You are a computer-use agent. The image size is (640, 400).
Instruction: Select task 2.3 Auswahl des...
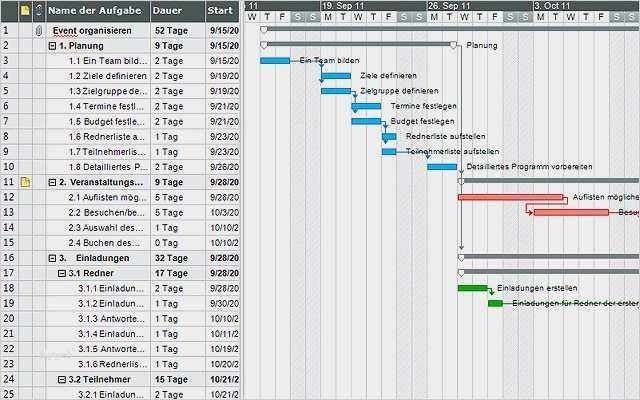pyautogui.click(x=106, y=228)
